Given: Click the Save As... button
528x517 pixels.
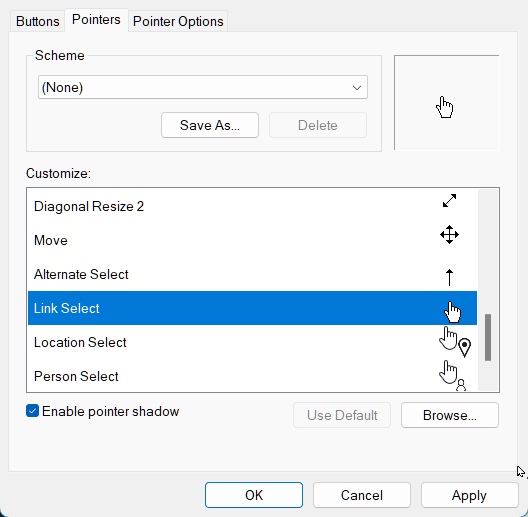Looking at the screenshot, I should (210, 125).
